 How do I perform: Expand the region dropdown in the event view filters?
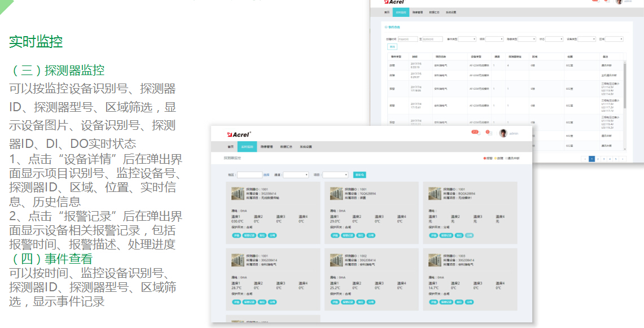614,39
